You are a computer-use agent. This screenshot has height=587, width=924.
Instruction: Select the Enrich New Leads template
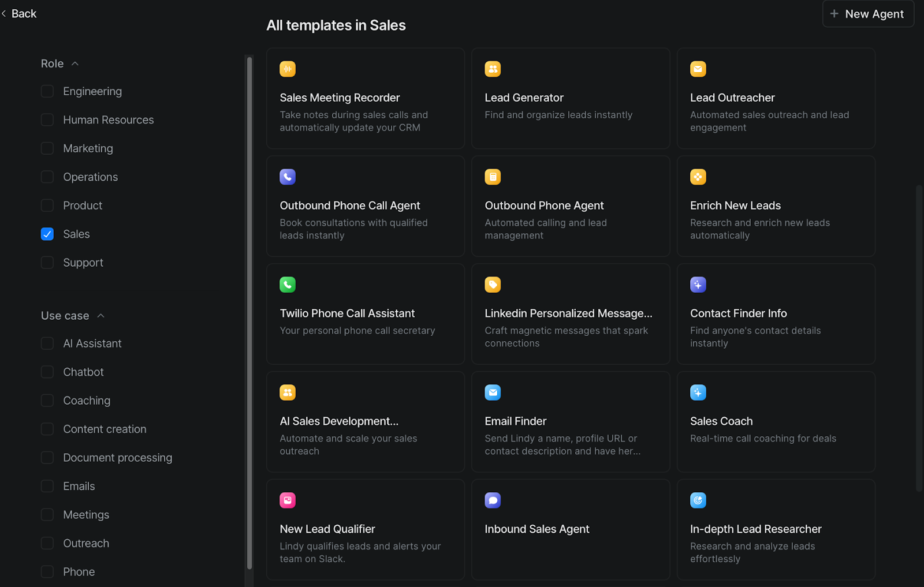776,206
